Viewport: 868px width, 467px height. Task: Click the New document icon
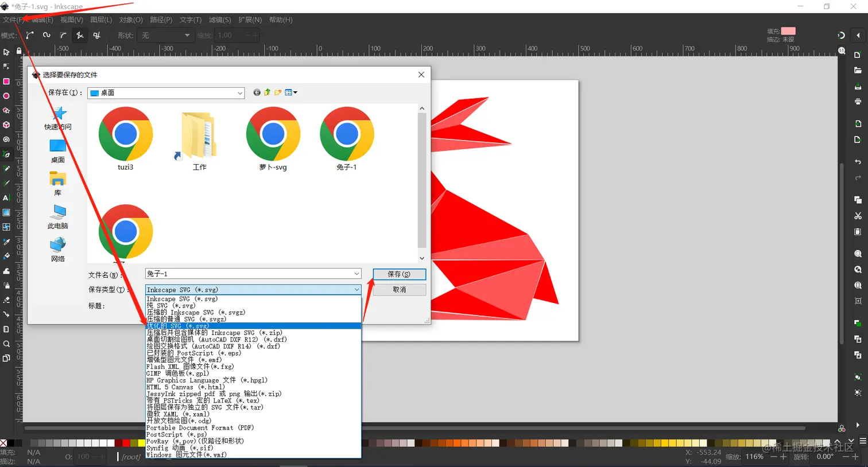click(x=858, y=55)
